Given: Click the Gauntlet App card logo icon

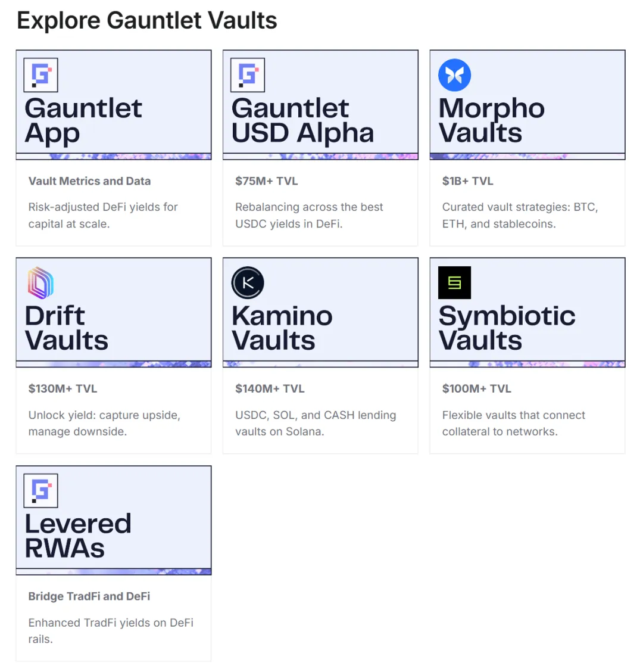Looking at the screenshot, I should click(x=40, y=75).
